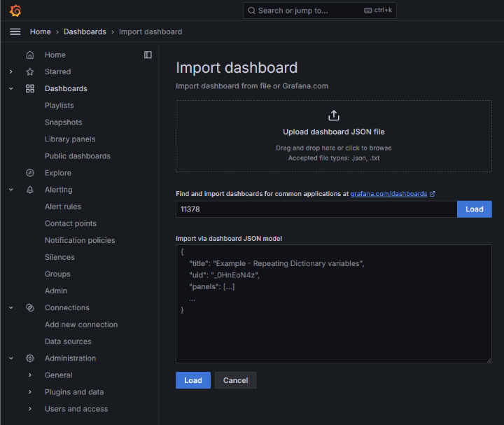Screen dimensions: 504x425
Task: Collapse the Administration section chevron
Action: tap(11, 358)
